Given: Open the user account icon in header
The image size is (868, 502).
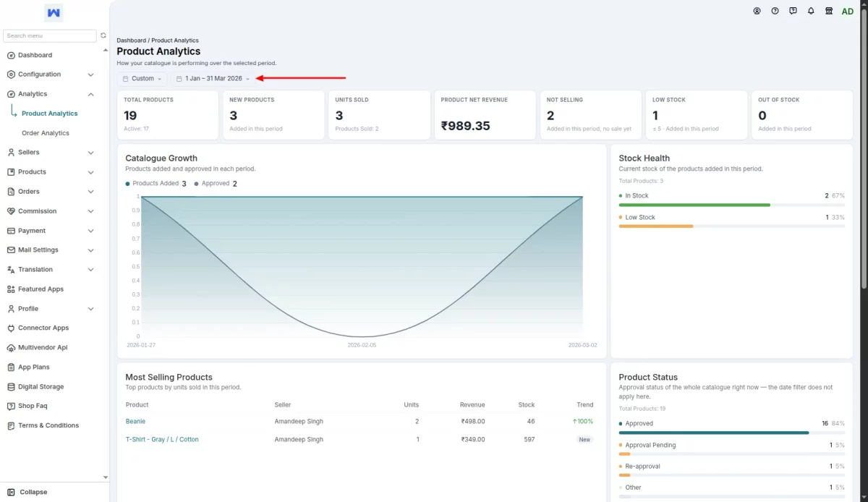Looking at the screenshot, I should (757, 11).
